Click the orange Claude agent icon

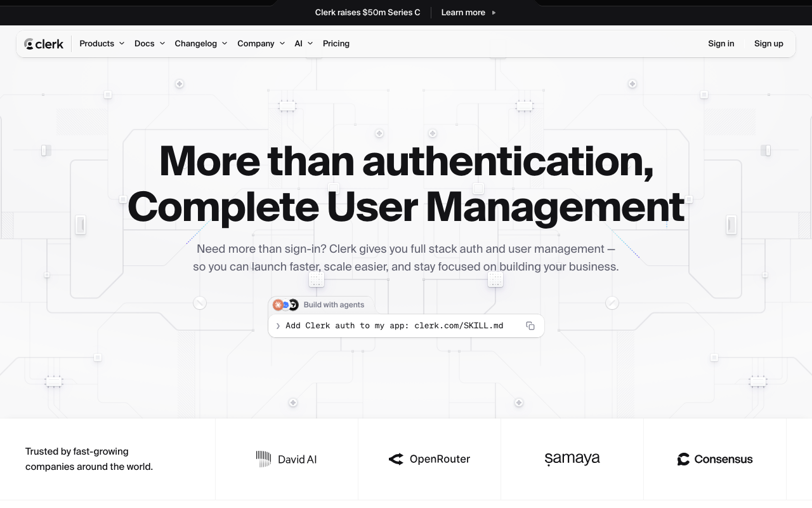point(278,305)
